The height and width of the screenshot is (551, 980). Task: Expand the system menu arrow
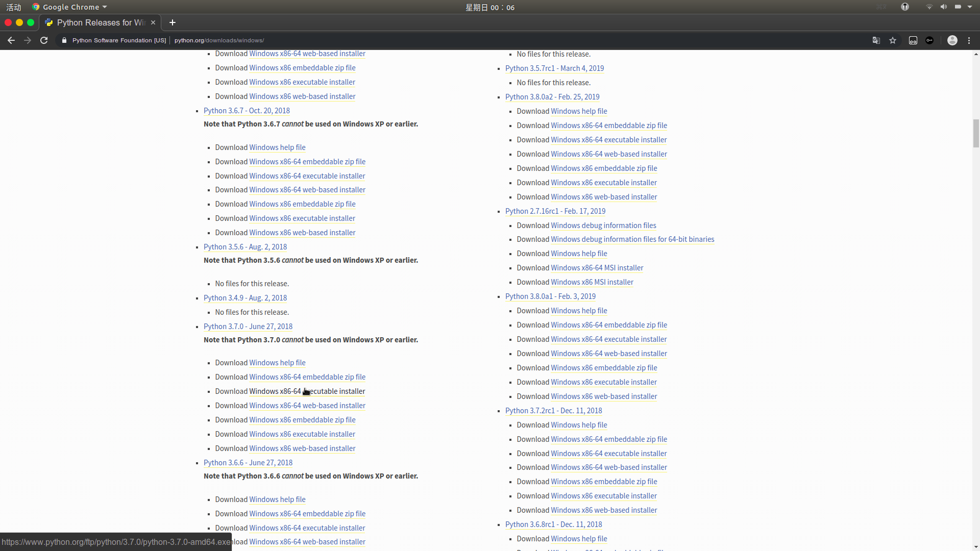point(970,7)
